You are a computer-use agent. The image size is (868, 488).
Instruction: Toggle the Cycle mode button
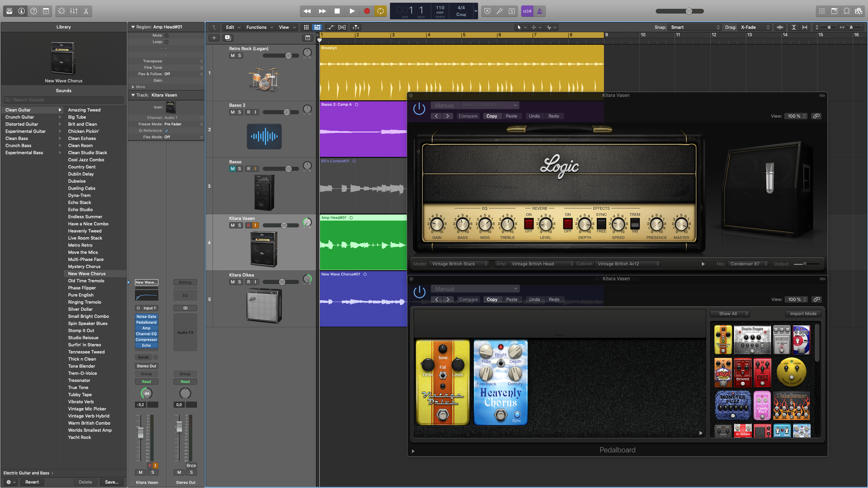click(380, 11)
